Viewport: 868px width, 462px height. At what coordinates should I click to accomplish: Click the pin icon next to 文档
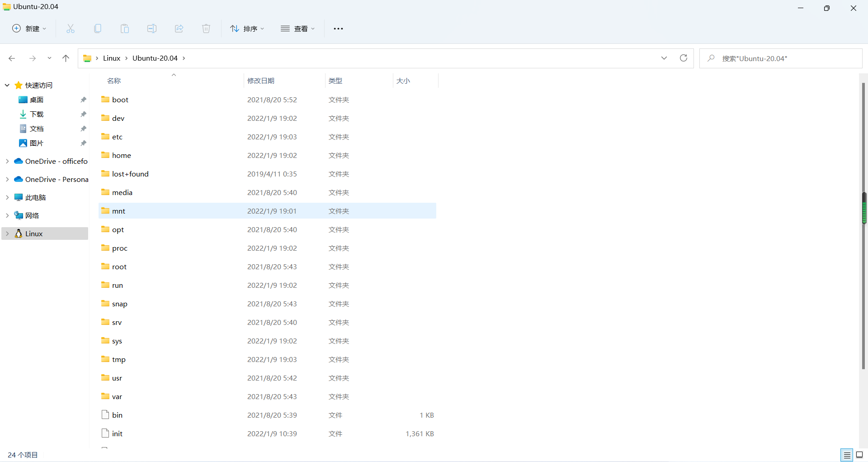click(83, 129)
